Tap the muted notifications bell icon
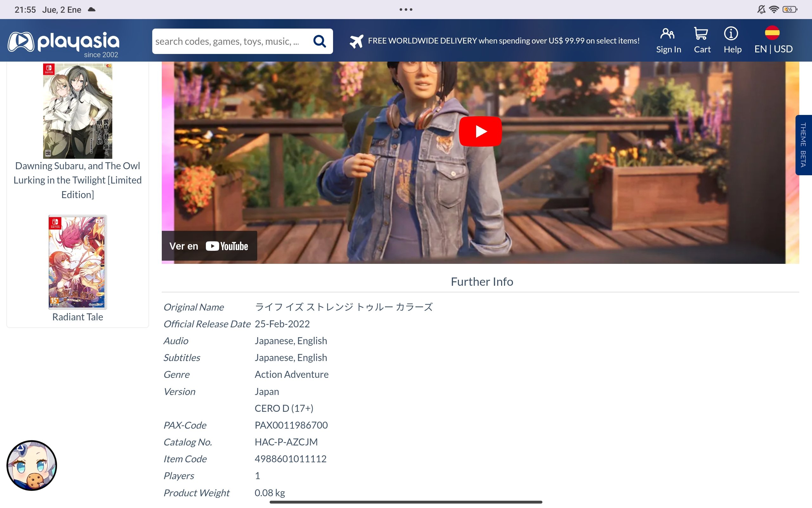Screen dimensions: 812x508 [x=761, y=10]
